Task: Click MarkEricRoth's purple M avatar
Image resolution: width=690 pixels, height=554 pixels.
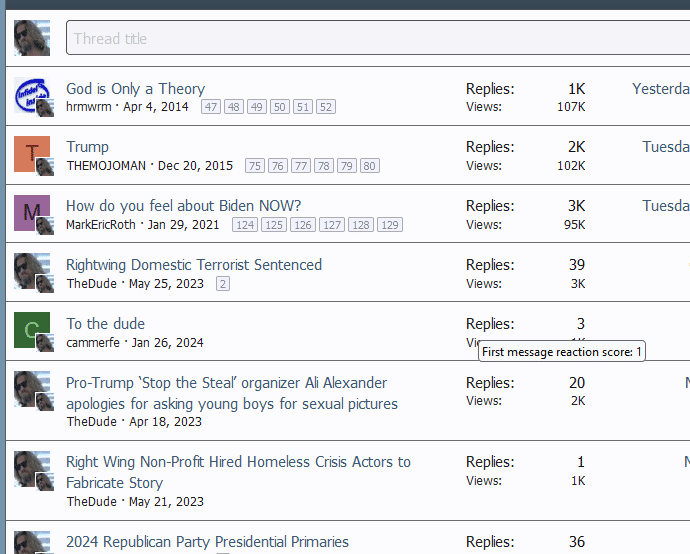Action: click(31, 213)
